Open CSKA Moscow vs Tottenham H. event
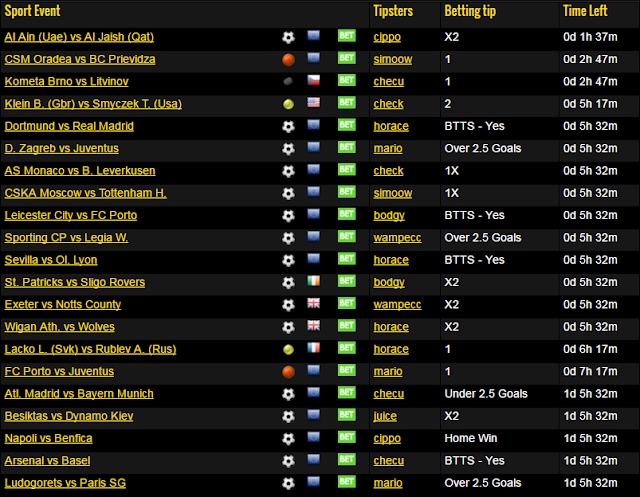640x497 pixels. [86, 193]
